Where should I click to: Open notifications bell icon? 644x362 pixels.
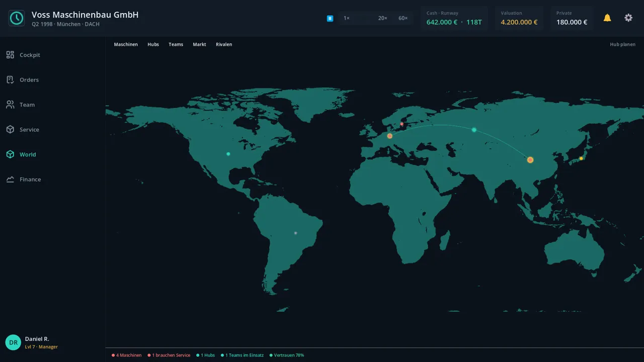(607, 18)
